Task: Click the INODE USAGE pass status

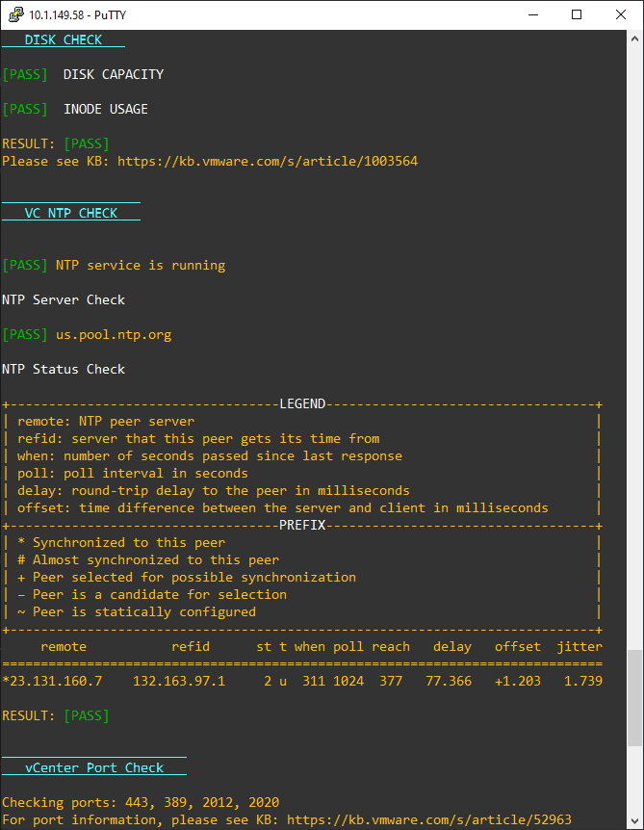Action: pos(24,109)
